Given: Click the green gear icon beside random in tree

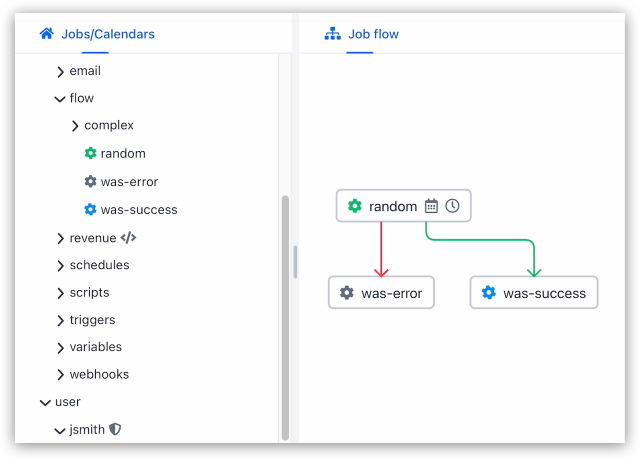Looking at the screenshot, I should tap(90, 153).
